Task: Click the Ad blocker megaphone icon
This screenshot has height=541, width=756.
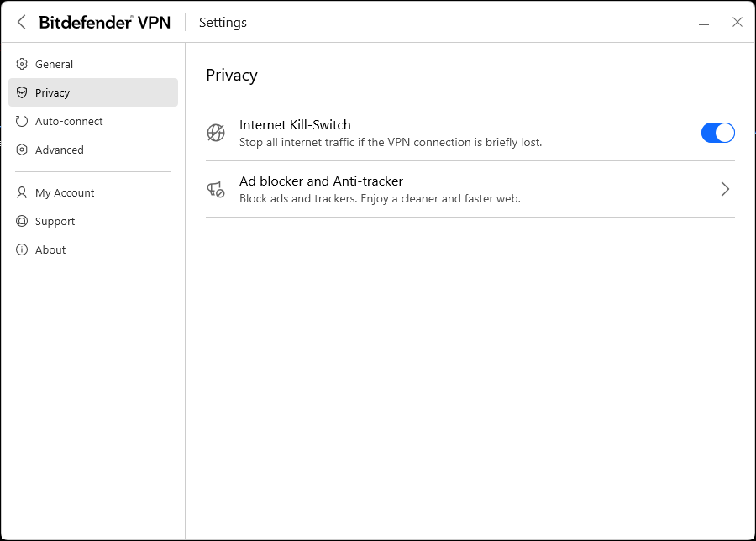Action: pyautogui.click(x=216, y=189)
